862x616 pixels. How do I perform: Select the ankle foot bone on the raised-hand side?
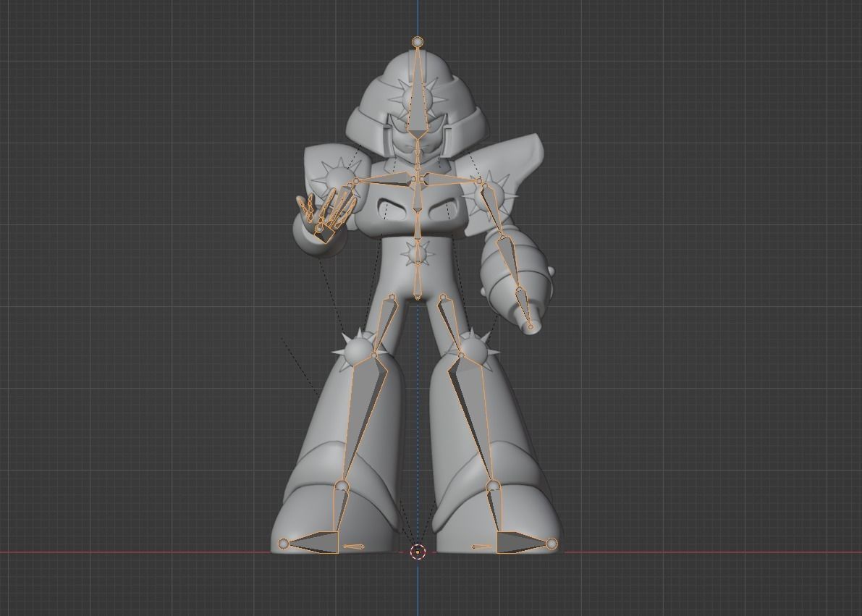(339, 512)
